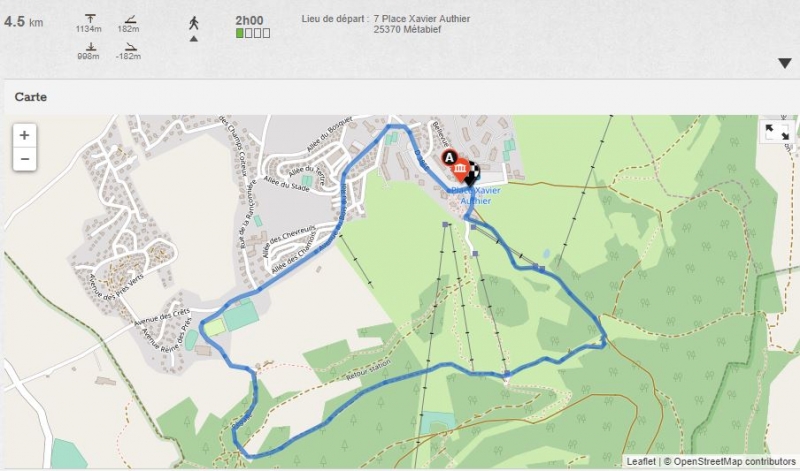The image size is (800, 471).
Task: Zoom in with the plus button
Action: (24, 135)
